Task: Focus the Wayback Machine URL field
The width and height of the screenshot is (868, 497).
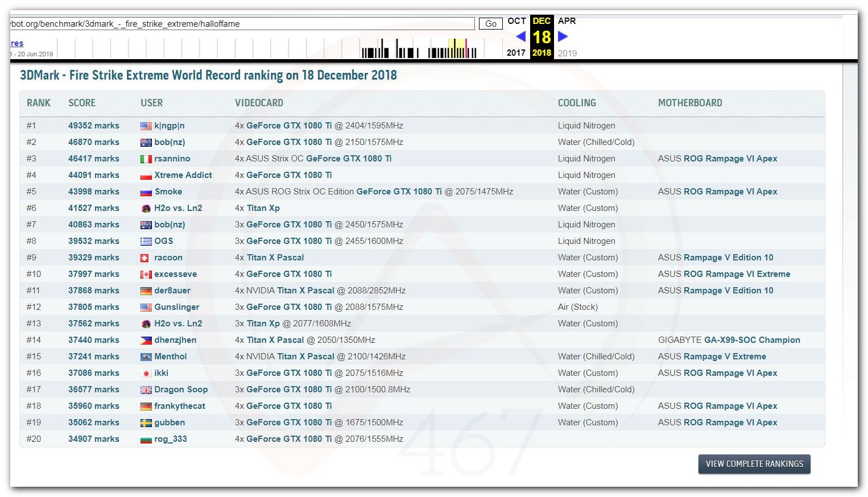Action: tap(242, 24)
